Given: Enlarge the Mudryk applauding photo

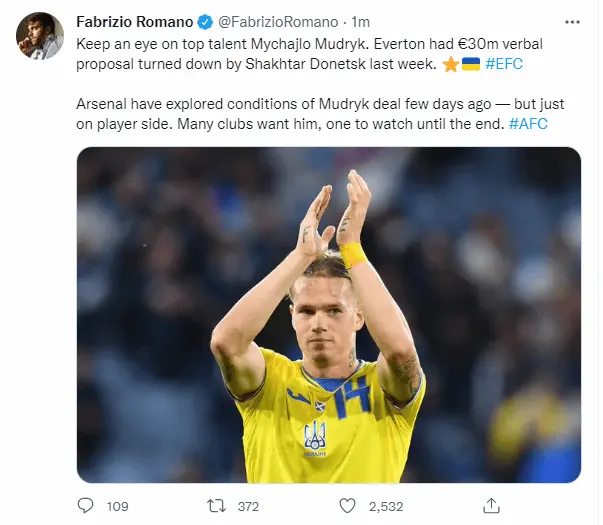Looking at the screenshot, I should point(329,314).
